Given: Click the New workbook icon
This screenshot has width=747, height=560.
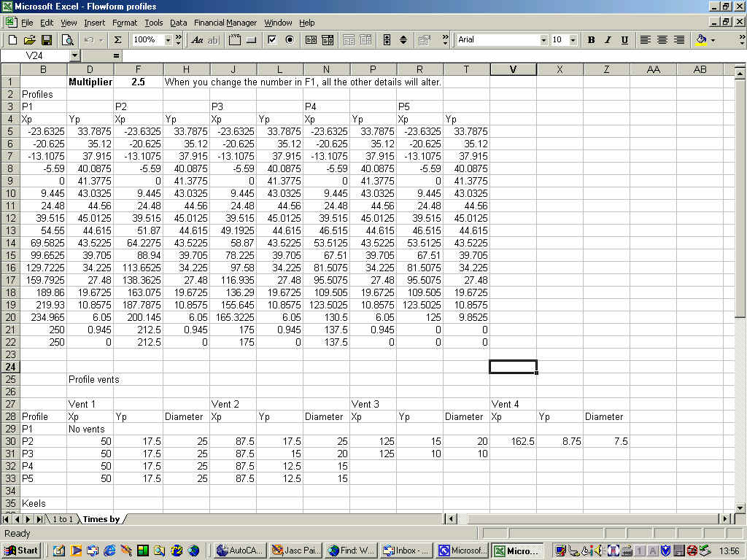Looking at the screenshot, I should 12,40.
